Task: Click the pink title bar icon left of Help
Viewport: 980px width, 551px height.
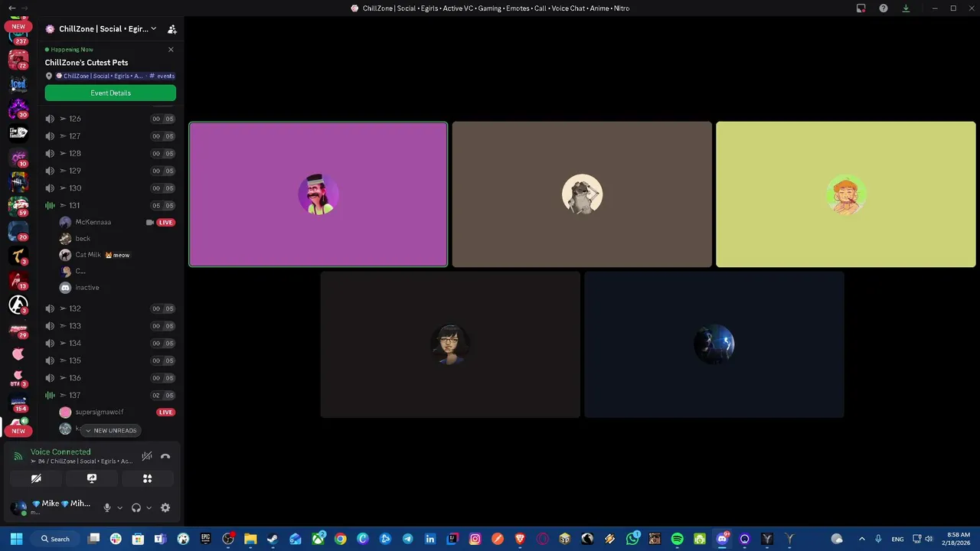Action: [x=861, y=8]
